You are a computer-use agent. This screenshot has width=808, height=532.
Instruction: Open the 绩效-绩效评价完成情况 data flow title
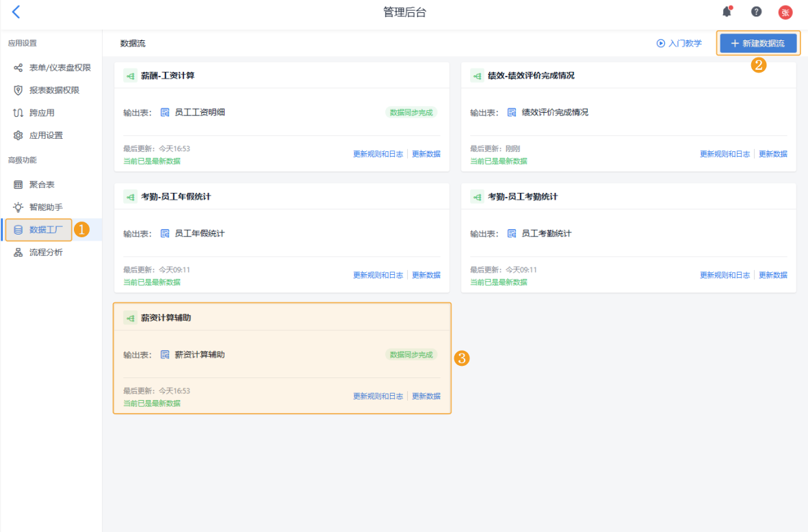coord(532,76)
